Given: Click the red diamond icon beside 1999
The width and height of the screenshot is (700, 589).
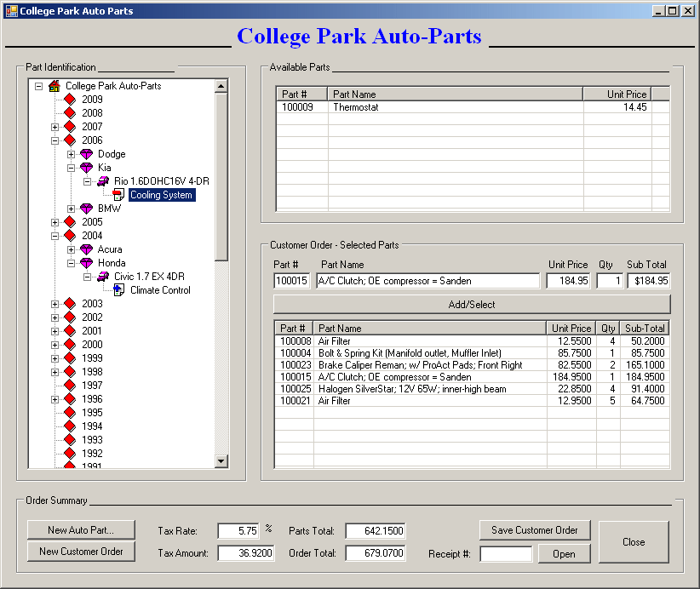Looking at the screenshot, I should (x=70, y=357).
